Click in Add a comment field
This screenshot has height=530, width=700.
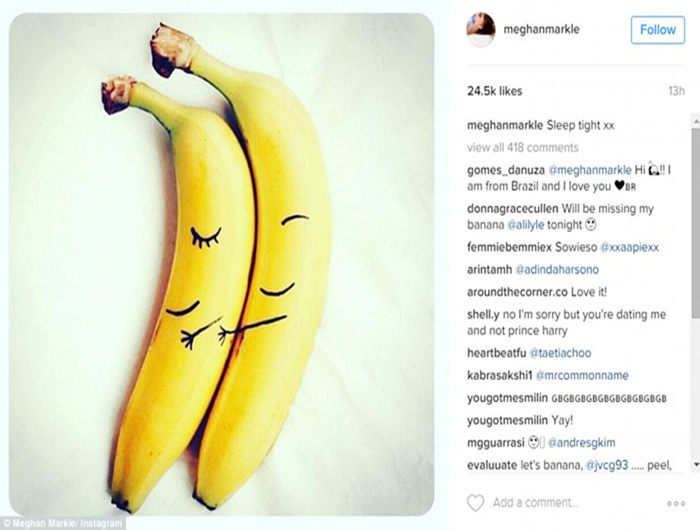pos(536,503)
